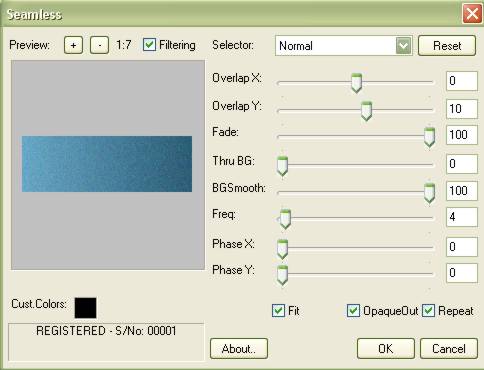Click the REGISTERED - S/No: 00001 text

pyautogui.click(x=106, y=331)
